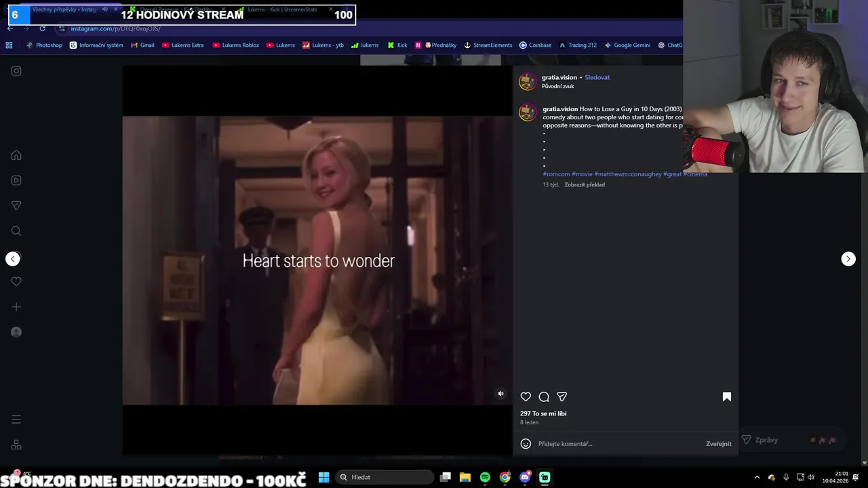Go to the next post with right arrow
The height and width of the screenshot is (488, 868).
[848, 259]
